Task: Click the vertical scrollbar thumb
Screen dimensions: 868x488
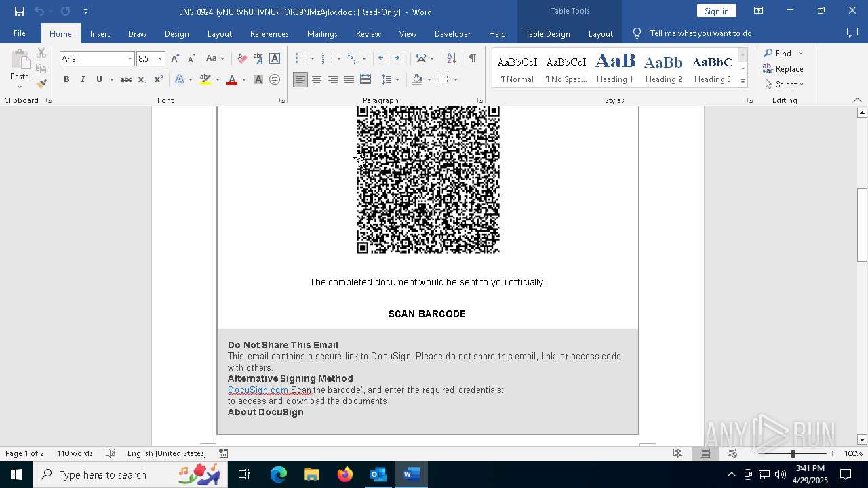Action: click(862, 224)
